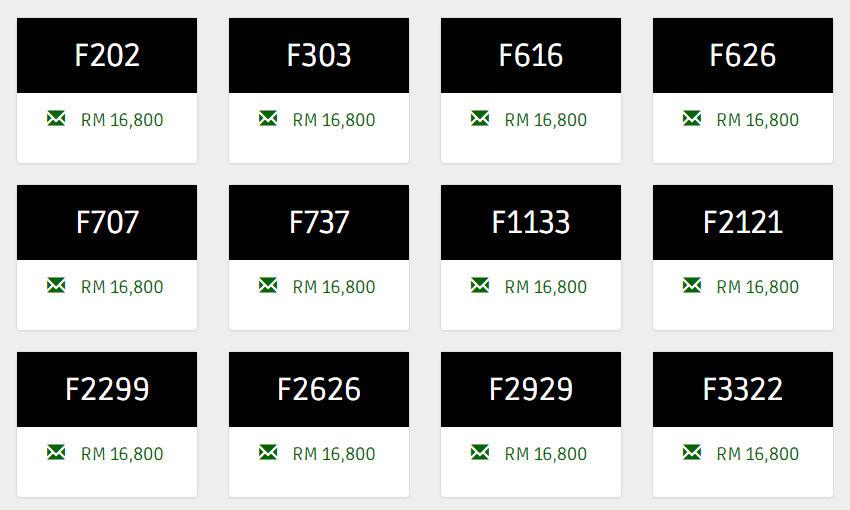Click the F616 plate header
This screenshot has height=510, width=850.
pyautogui.click(x=531, y=55)
